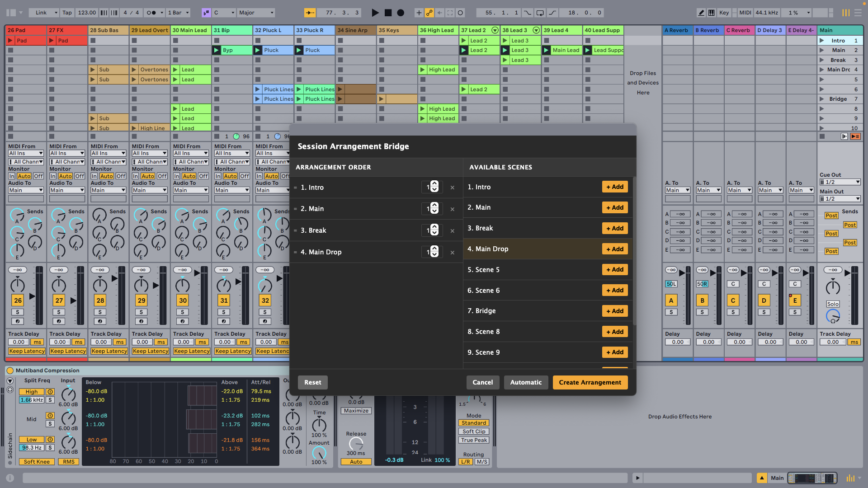This screenshot has height=488, width=868.
Task: Switch to Session View bars icon
Action: pyautogui.click(x=846, y=13)
